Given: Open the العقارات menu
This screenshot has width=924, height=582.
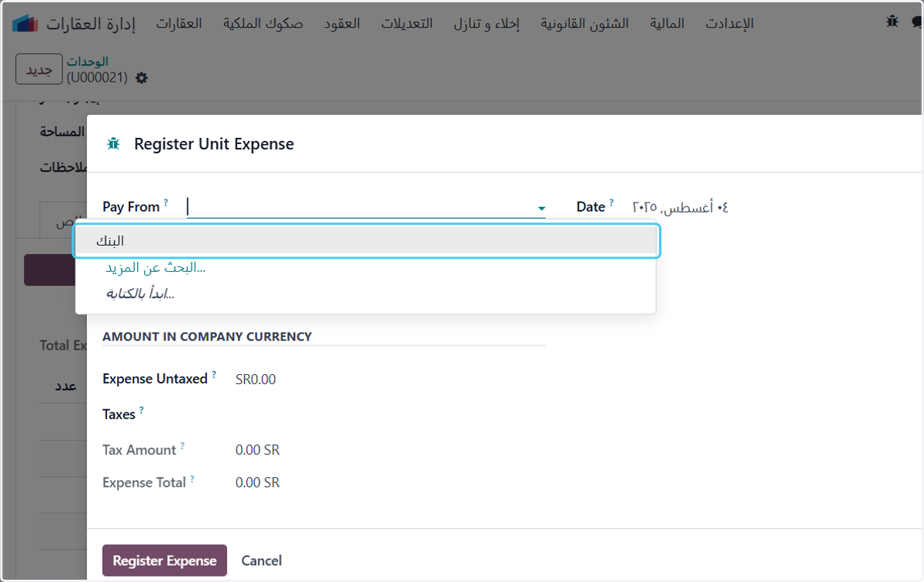Looking at the screenshot, I should pyautogui.click(x=179, y=23).
